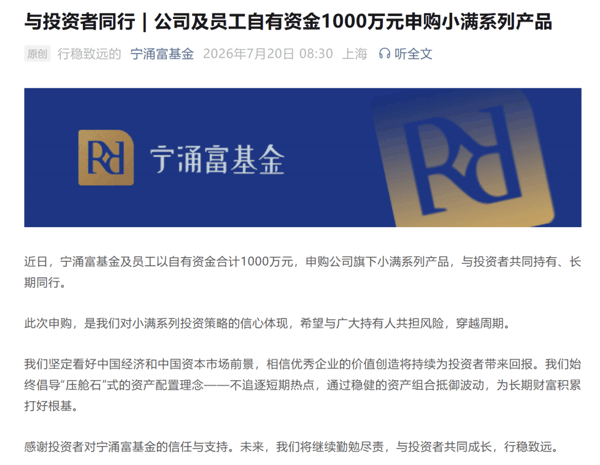Click the gold logo square in banner
The height and width of the screenshot is (465, 600).
coord(106,158)
